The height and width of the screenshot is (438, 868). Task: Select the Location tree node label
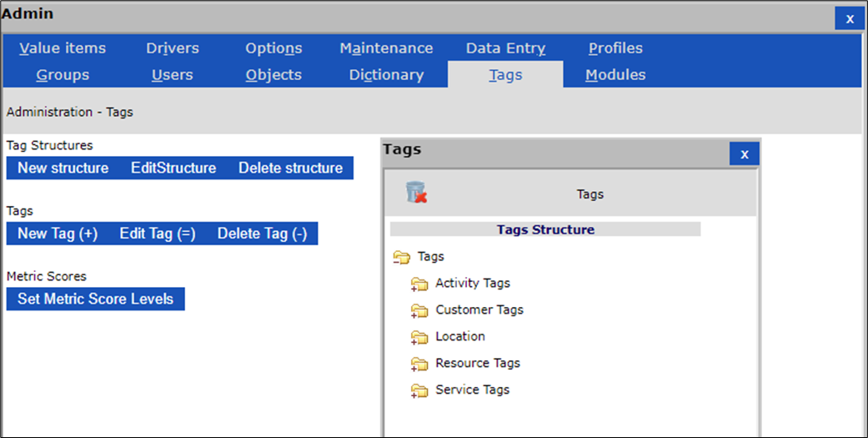[x=459, y=337]
